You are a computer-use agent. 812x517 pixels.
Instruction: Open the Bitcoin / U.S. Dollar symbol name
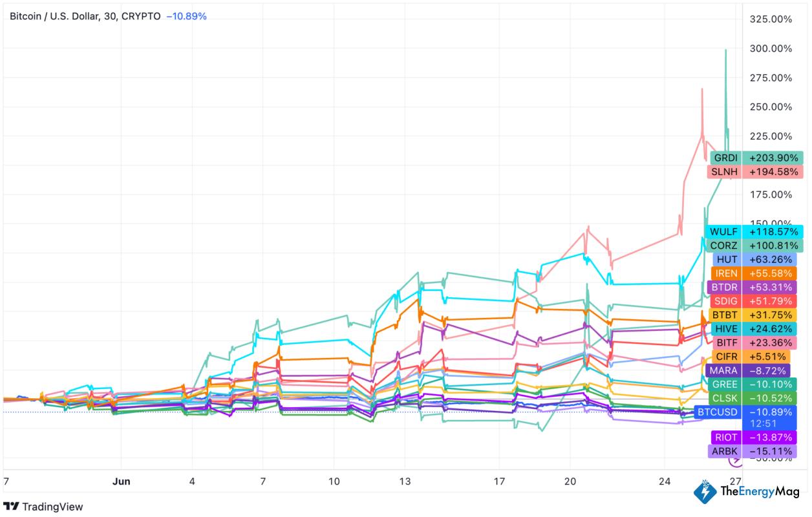pos(52,16)
